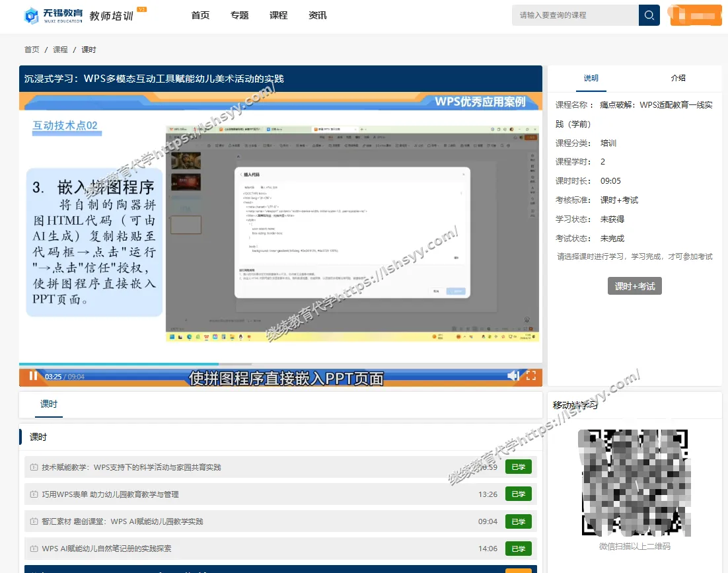Open the 专题 navigation menu
728x573 pixels.
coord(240,15)
